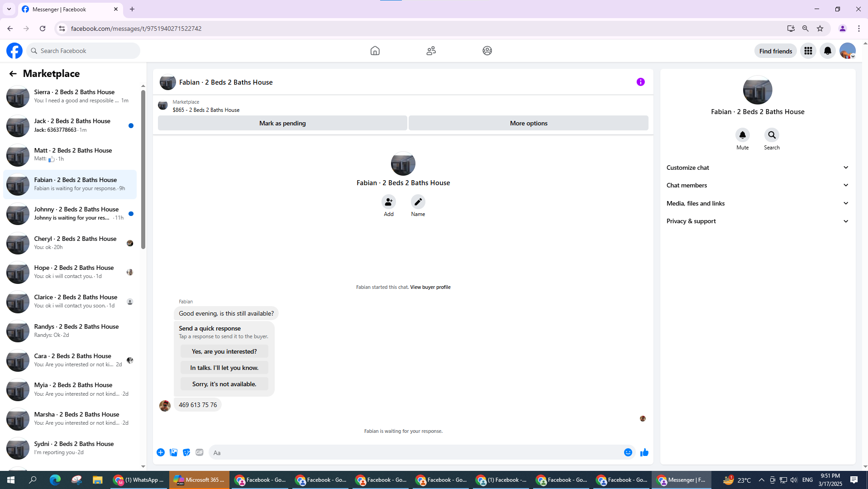Open Windows taskbar search
This screenshot has width=868, height=489.
[33, 480]
